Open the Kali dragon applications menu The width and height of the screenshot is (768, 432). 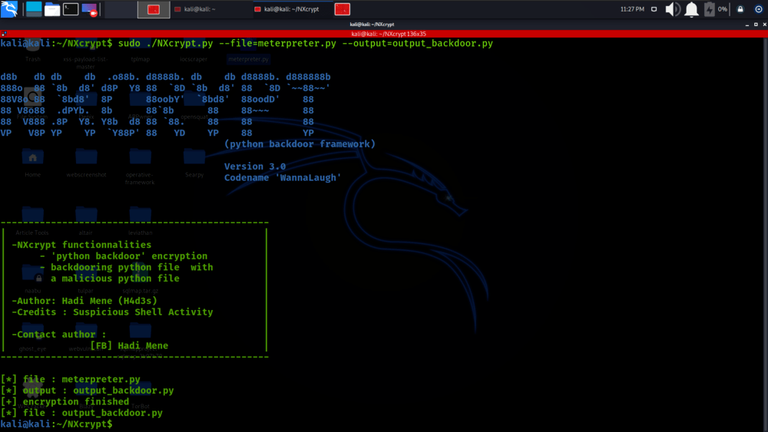[9, 9]
